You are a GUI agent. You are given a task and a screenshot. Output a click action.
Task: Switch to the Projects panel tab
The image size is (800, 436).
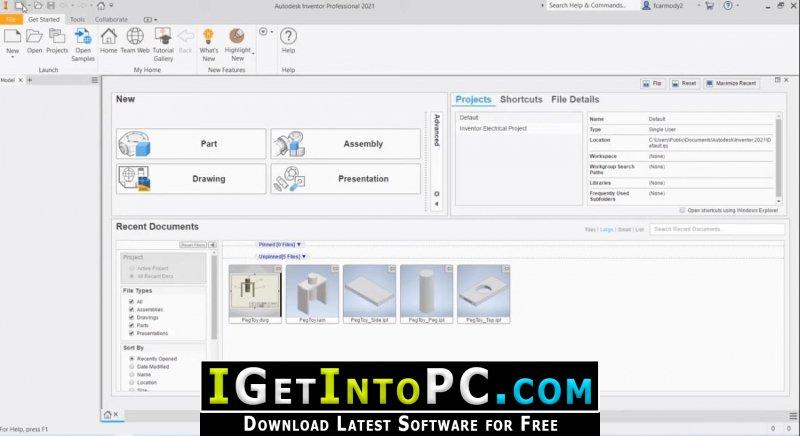click(473, 99)
